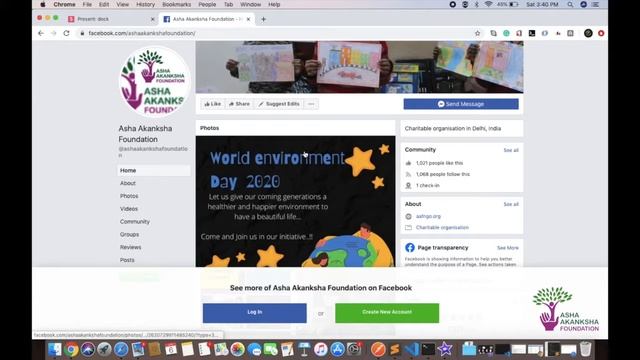Open the History menu

pyautogui.click(x=145, y=4)
